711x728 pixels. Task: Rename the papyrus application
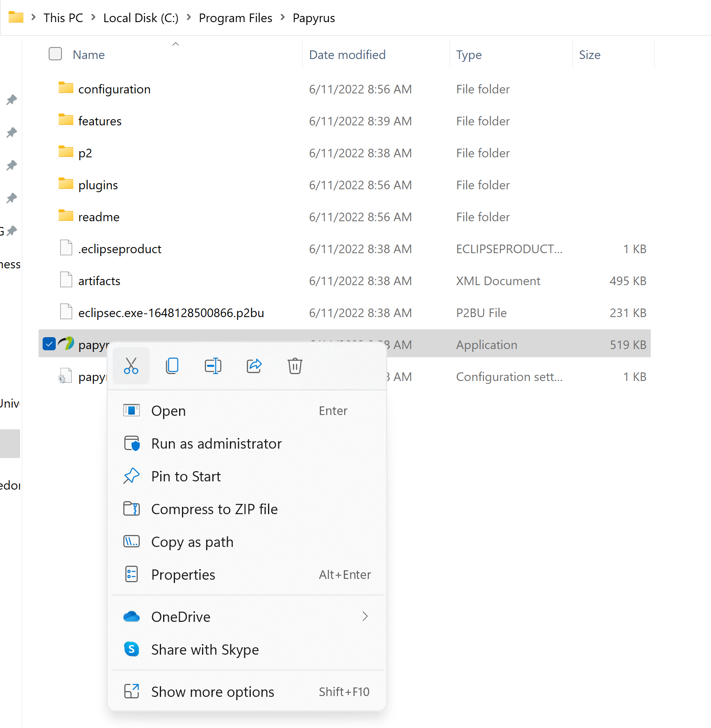point(213,366)
